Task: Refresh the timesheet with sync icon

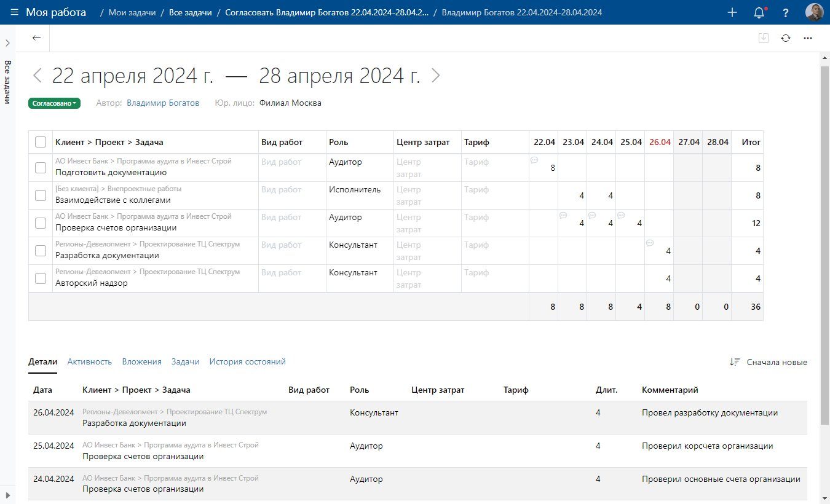Action: coord(786,37)
